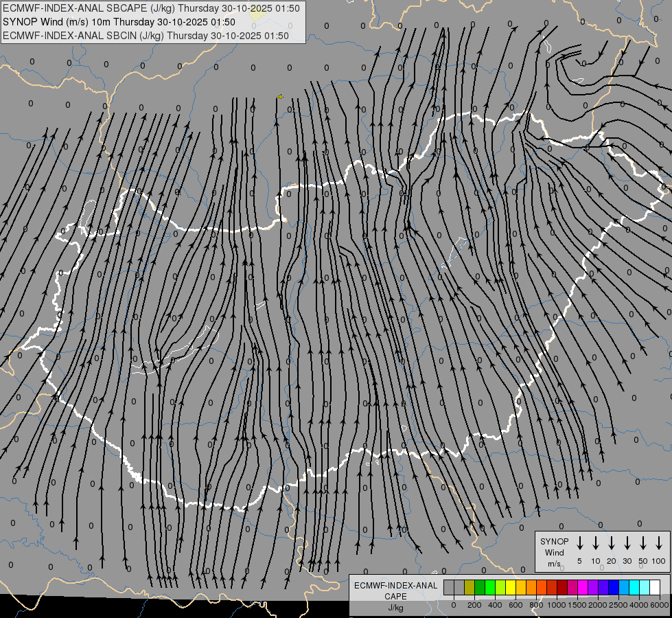This screenshot has height=618, width=672.
Task: Pick the olive swatch in CAPE legend
Action: (470, 587)
